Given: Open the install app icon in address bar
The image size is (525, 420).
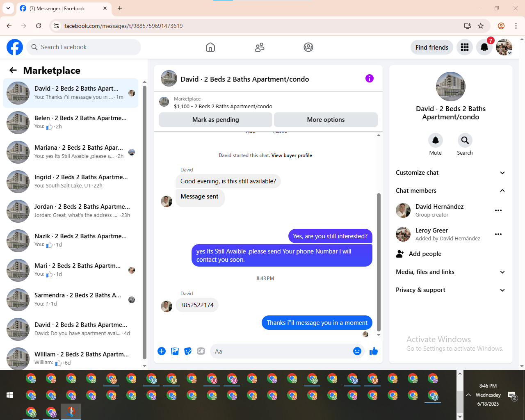Looking at the screenshot, I should pyautogui.click(x=468, y=26).
